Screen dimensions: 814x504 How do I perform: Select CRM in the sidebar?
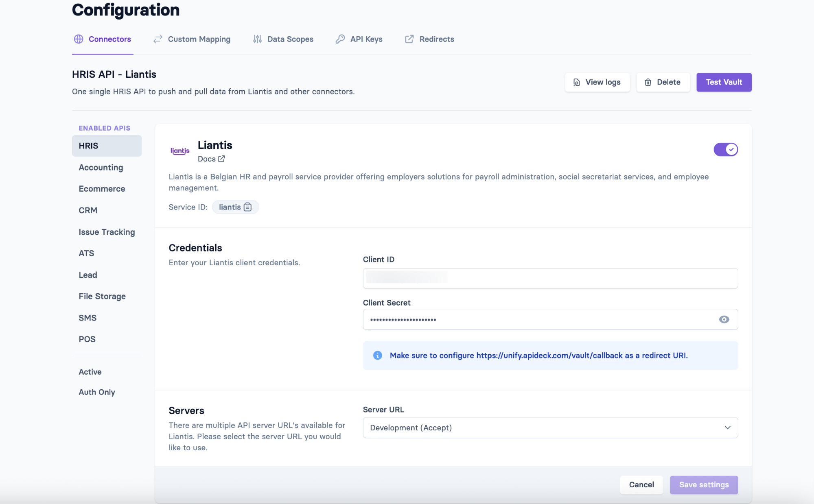pyautogui.click(x=88, y=210)
